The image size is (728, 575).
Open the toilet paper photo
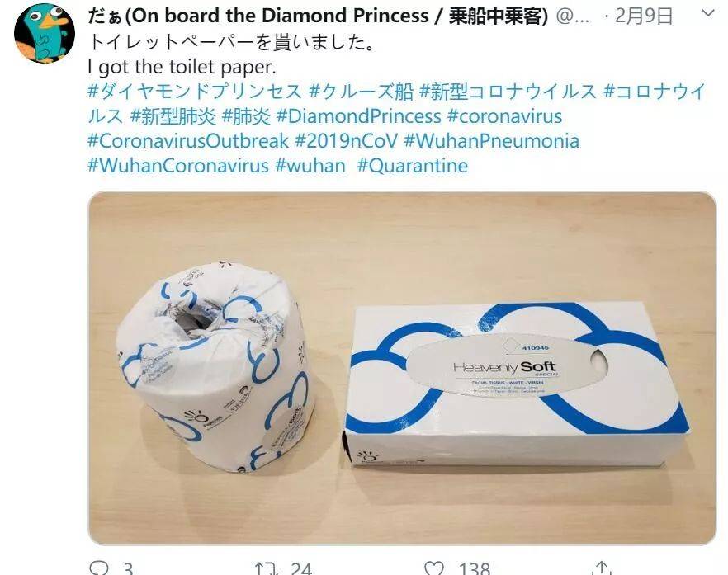[402, 368]
